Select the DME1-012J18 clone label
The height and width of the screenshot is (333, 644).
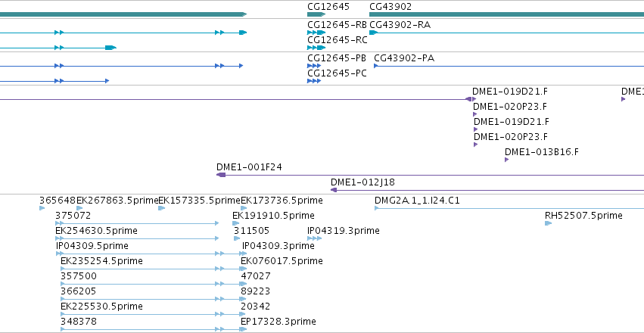coord(362,182)
